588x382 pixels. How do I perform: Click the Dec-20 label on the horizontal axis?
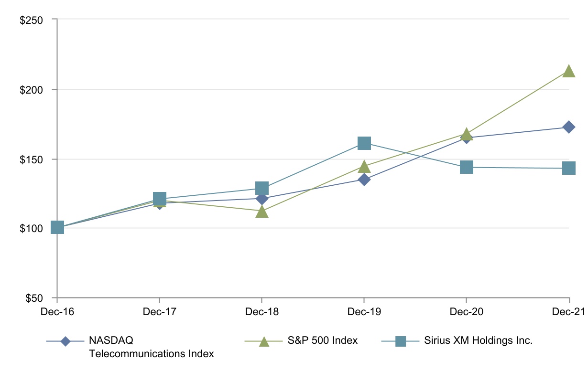467,312
